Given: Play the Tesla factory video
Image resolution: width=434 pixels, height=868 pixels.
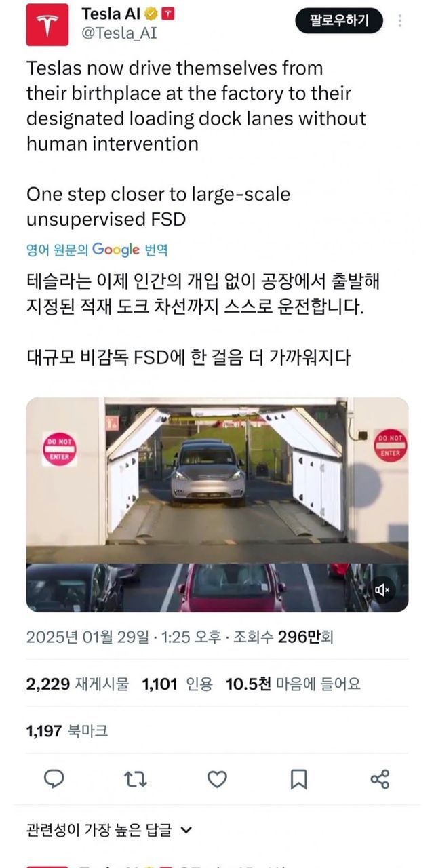Looking at the screenshot, I should point(217,505).
